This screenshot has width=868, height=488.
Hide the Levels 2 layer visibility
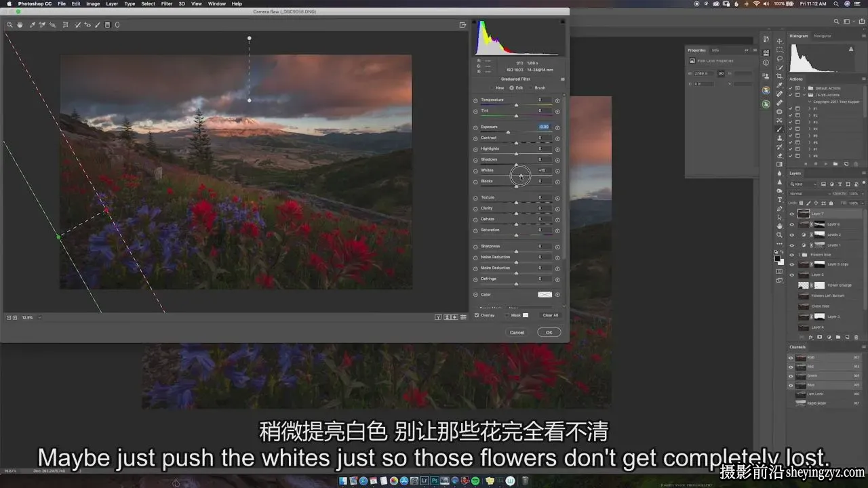point(791,235)
